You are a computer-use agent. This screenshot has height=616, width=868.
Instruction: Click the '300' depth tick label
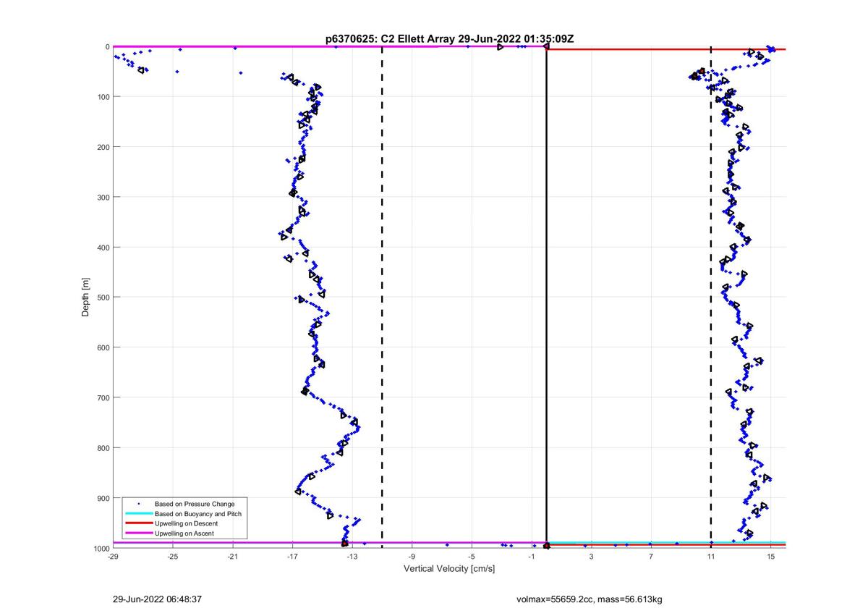tap(103, 197)
